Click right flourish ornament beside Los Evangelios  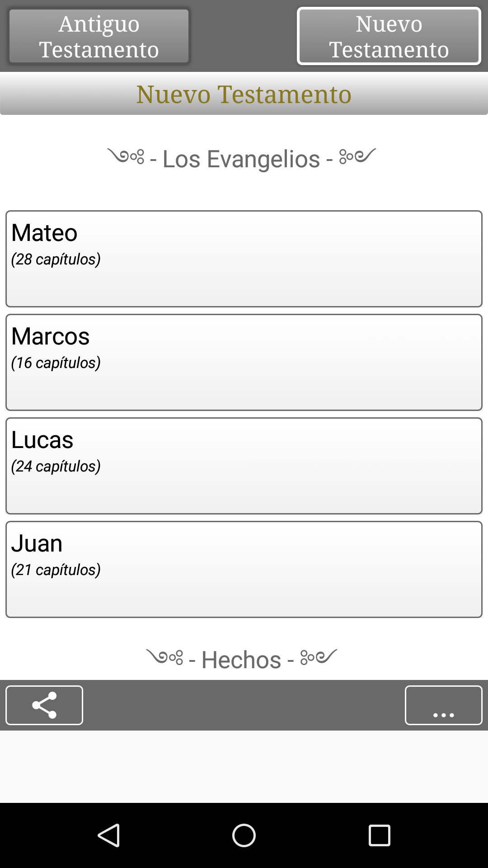pos(357,156)
